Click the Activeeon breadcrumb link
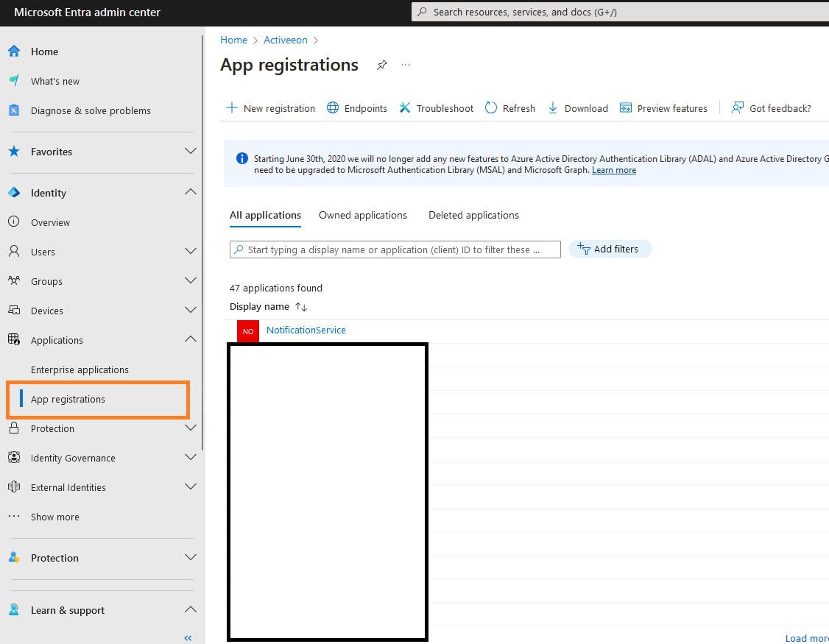 286,40
